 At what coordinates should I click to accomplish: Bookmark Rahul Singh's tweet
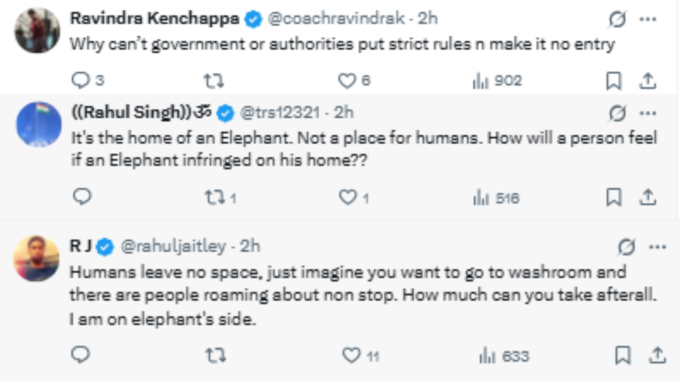[x=614, y=197]
